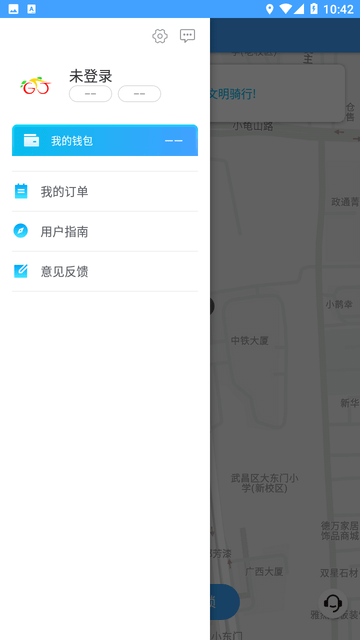360x640 pixels.
Task: Tap the 未登录 login text
Action: 91,76
